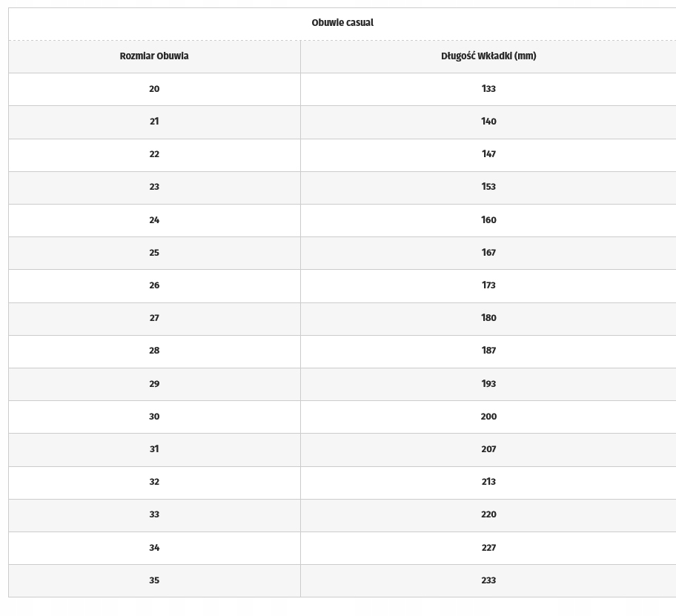
Task: Select shoe size 33 cell
Action: 154,515
